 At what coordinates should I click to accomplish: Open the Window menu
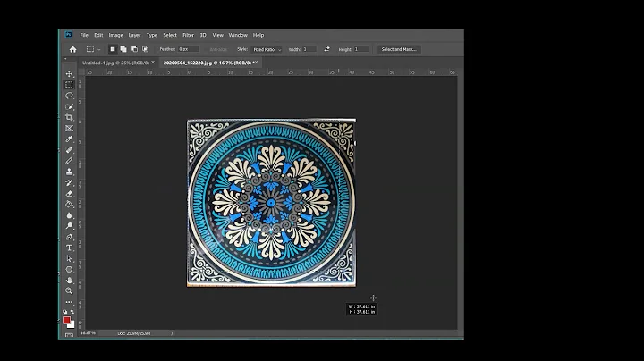(238, 35)
